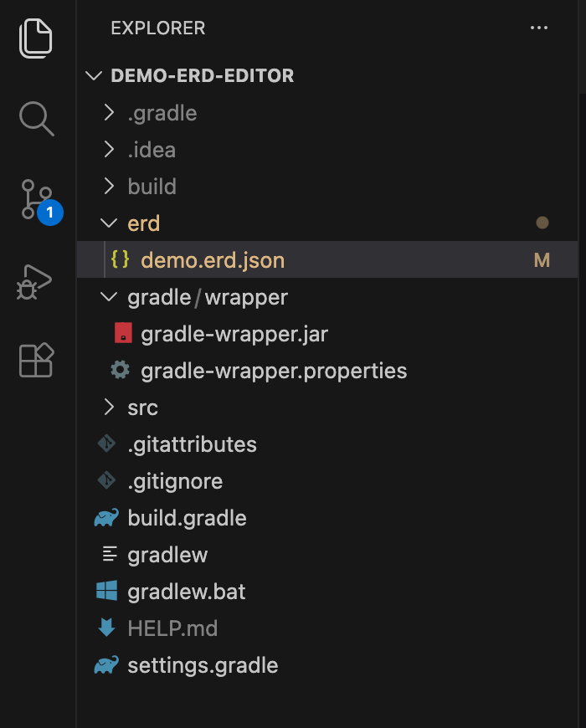Image resolution: width=586 pixels, height=728 pixels.
Task: Open the Search view icon
Action: [36, 118]
